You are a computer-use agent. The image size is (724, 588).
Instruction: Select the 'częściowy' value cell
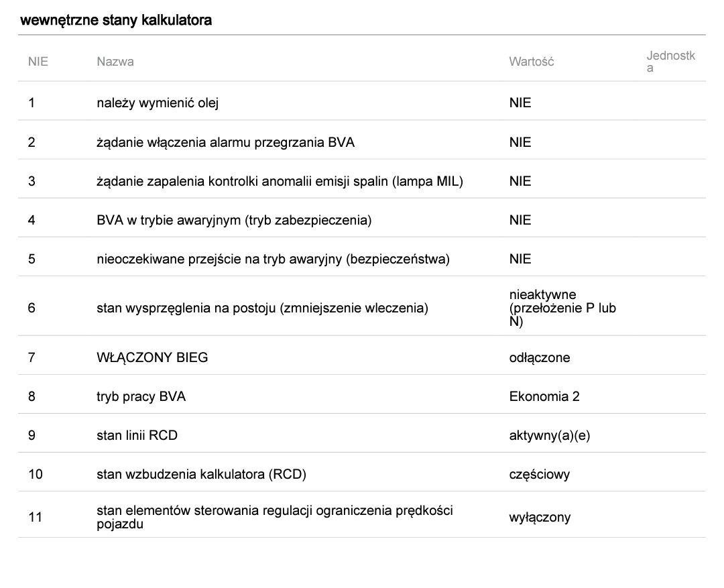(540, 474)
